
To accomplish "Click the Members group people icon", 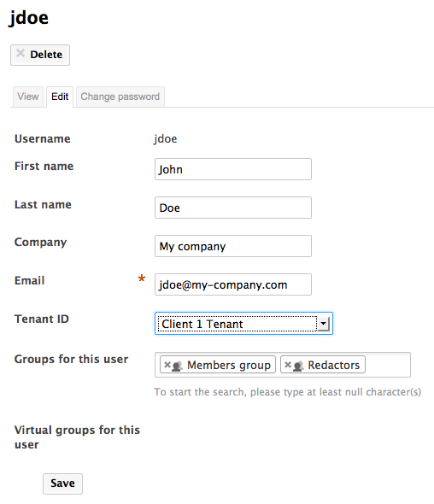I will [x=177, y=366].
